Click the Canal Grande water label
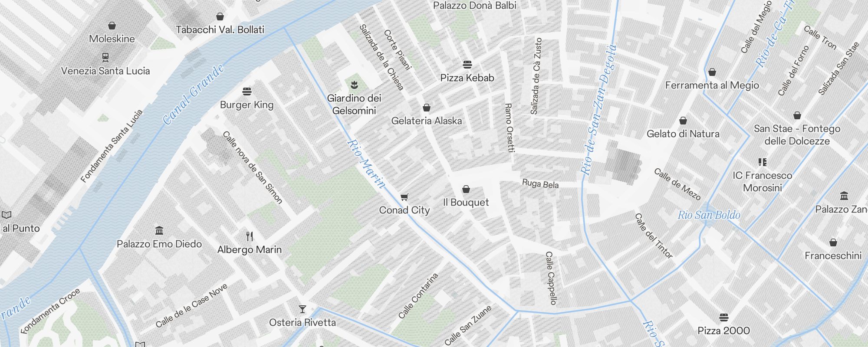This screenshot has height=347, width=868. [193, 94]
